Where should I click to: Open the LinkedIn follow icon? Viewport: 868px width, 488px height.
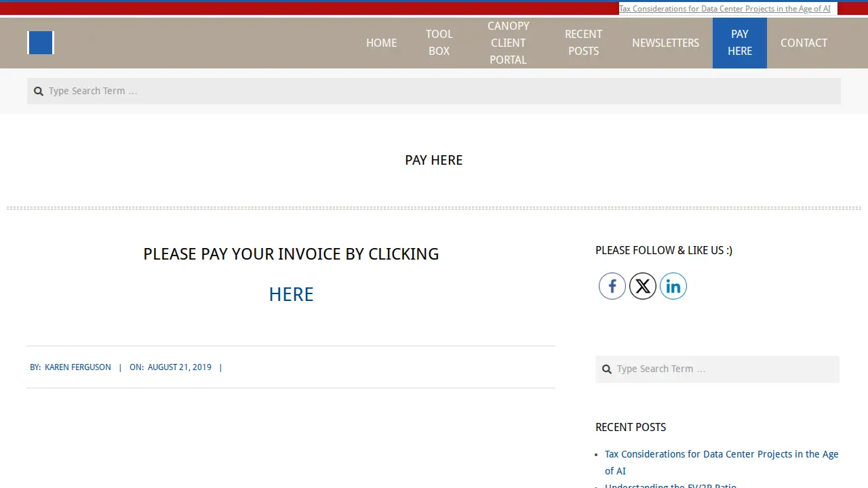click(x=673, y=286)
